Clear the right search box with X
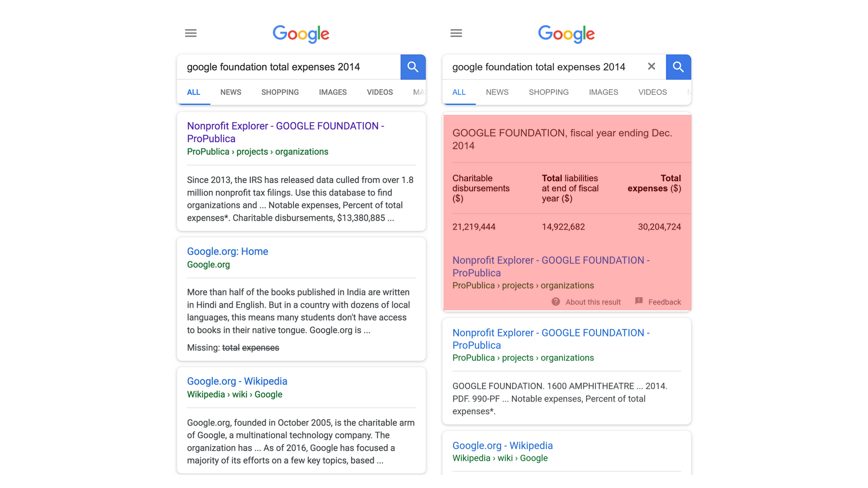Viewport: 868px width, 488px height. point(652,67)
